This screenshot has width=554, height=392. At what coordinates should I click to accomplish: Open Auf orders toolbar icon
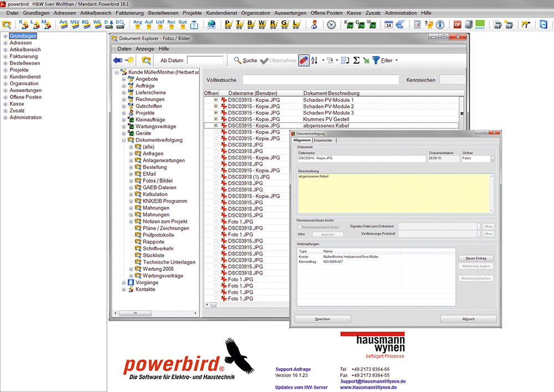148,24
